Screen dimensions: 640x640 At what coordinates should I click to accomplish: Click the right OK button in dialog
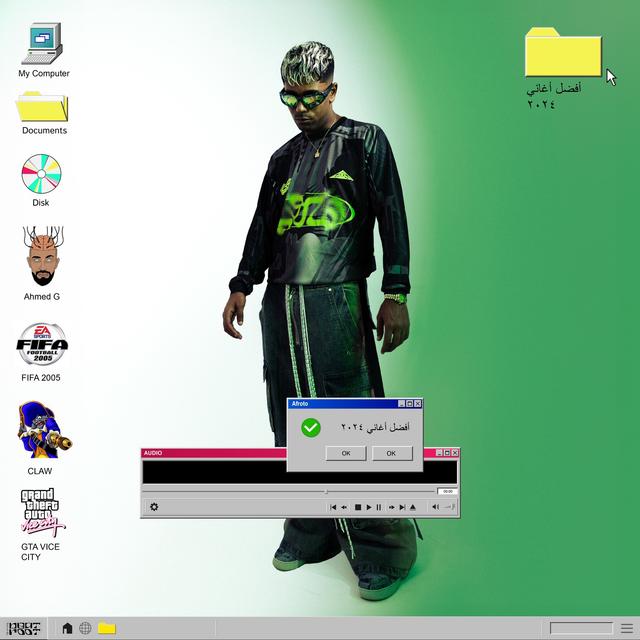point(392,453)
